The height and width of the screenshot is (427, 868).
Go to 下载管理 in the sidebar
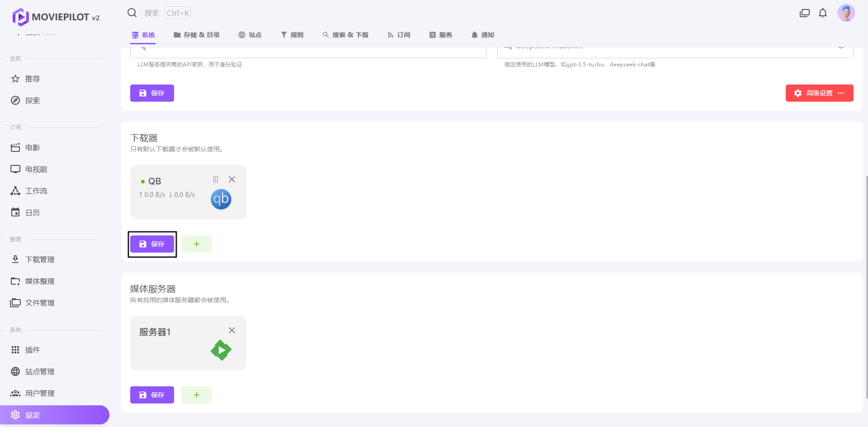click(40, 259)
